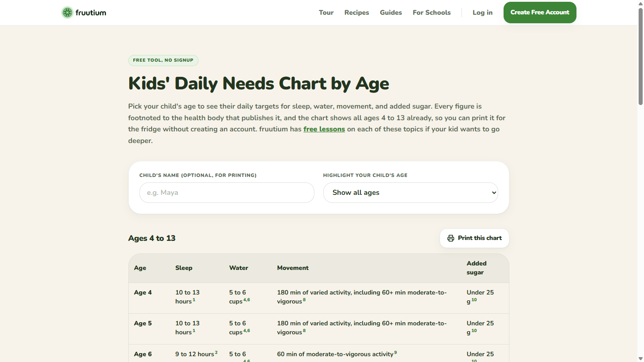Click the Sleep column header
The image size is (644, 362).
[184, 268]
